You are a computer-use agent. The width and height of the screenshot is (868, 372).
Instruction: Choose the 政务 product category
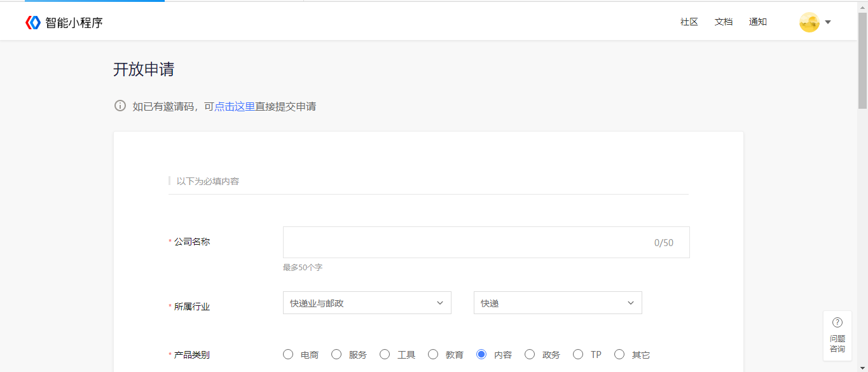tap(530, 354)
